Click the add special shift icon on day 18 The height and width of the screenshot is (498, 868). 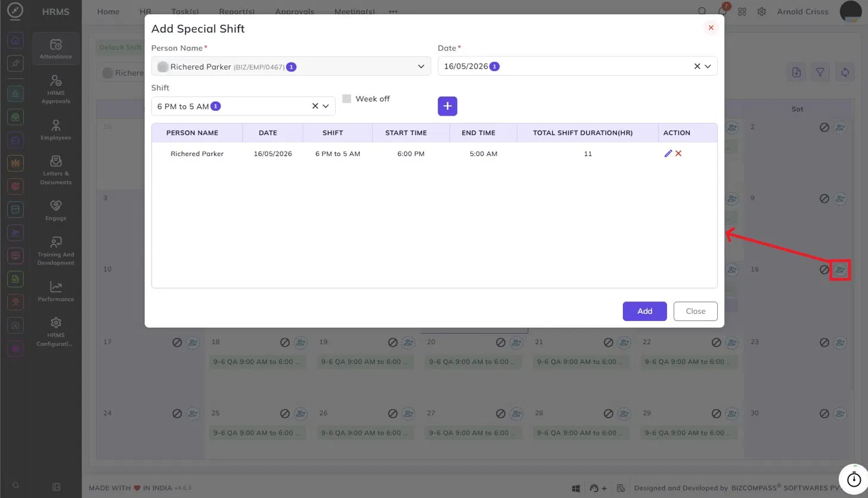[300, 343]
